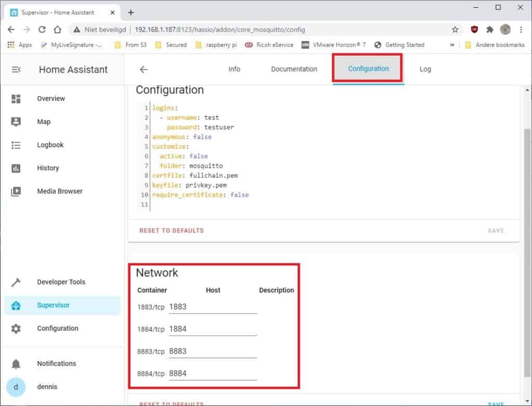Screen dimensions: 532x406
Task: Close the Supervisor - Home Assistant tab
Action: pos(112,12)
